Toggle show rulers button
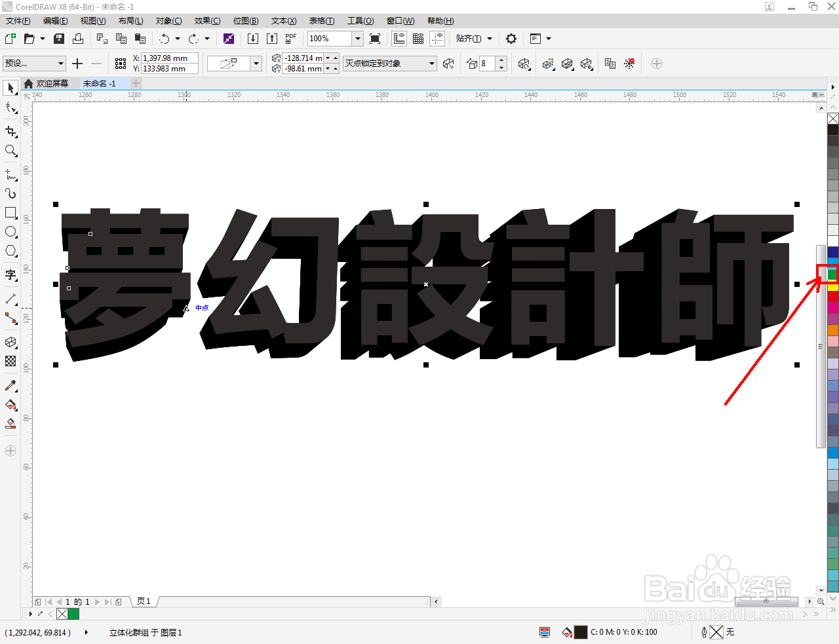The image size is (839, 644). pos(399,39)
